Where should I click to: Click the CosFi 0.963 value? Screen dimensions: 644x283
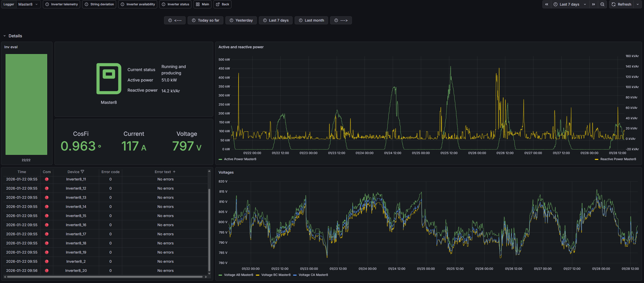[81, 146]
